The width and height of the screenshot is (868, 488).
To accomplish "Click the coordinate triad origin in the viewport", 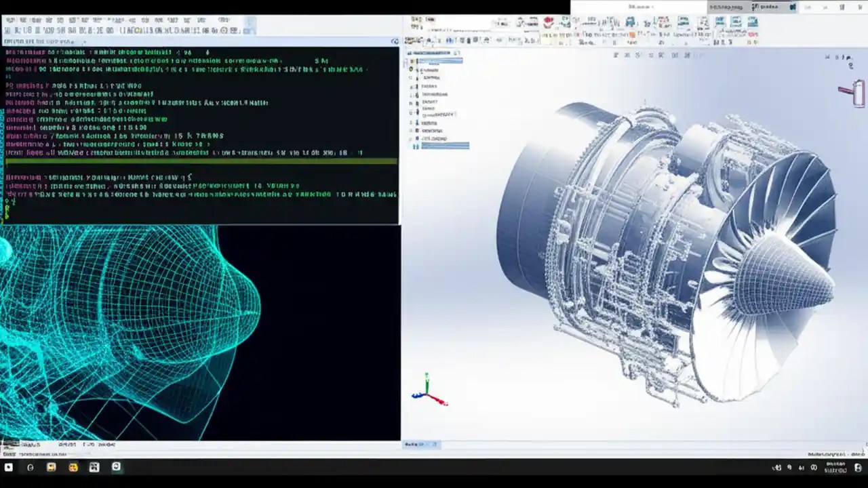I will coord(427,393).
